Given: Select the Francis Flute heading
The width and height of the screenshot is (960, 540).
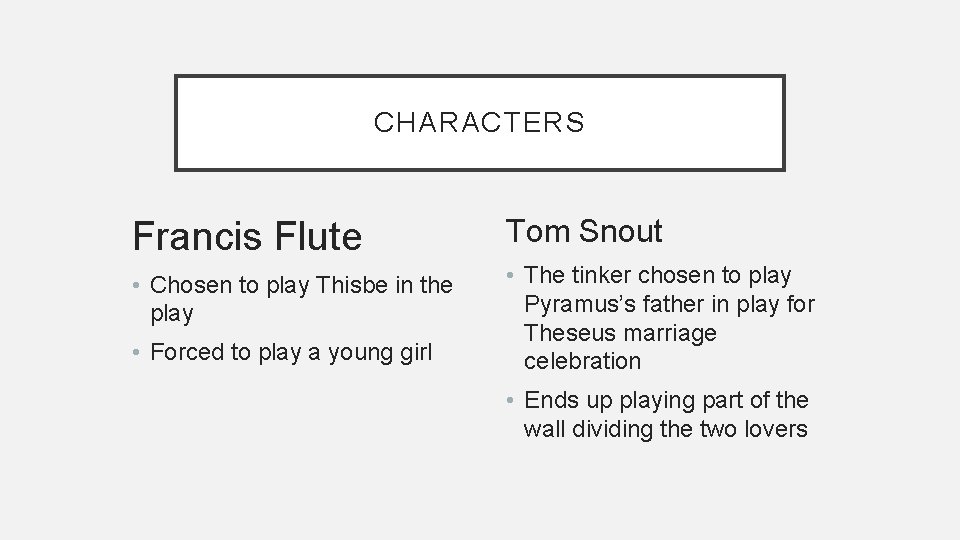Looking at the screenshot, I should tap(247, 237).
